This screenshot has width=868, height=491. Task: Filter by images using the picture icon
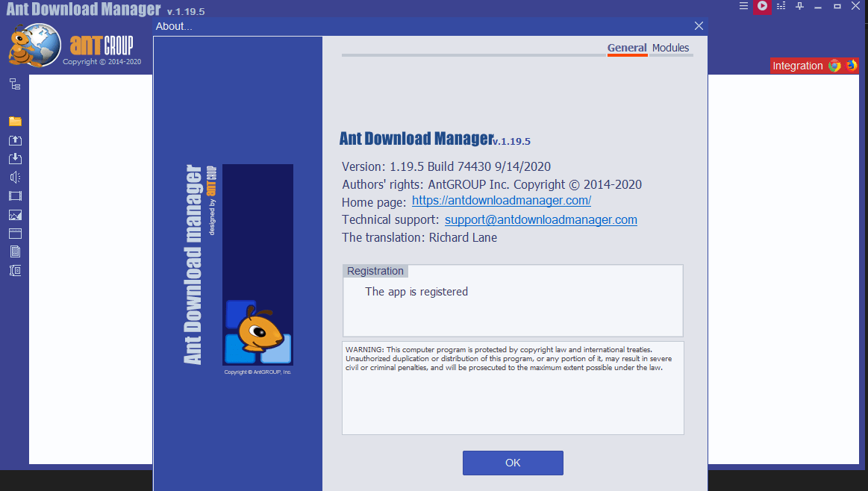point(15,215)
